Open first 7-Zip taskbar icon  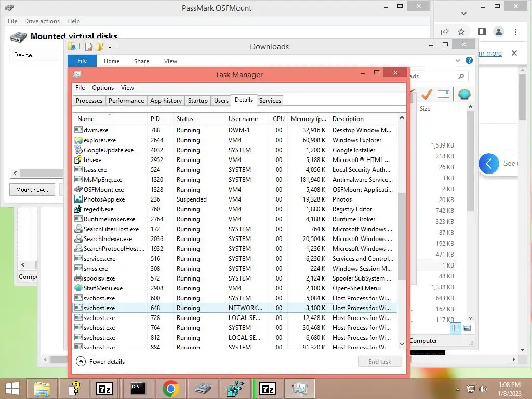(104, 389)
